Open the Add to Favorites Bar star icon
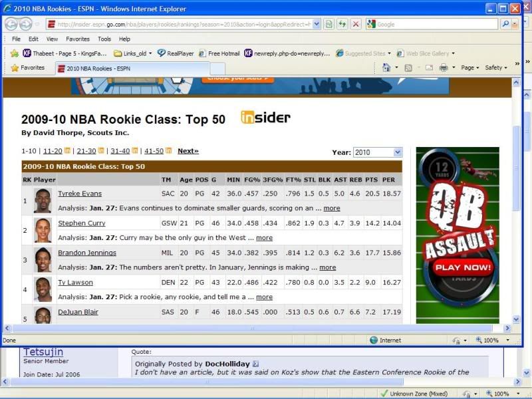This screenshot has height=399, width=532. coord(14,53)
